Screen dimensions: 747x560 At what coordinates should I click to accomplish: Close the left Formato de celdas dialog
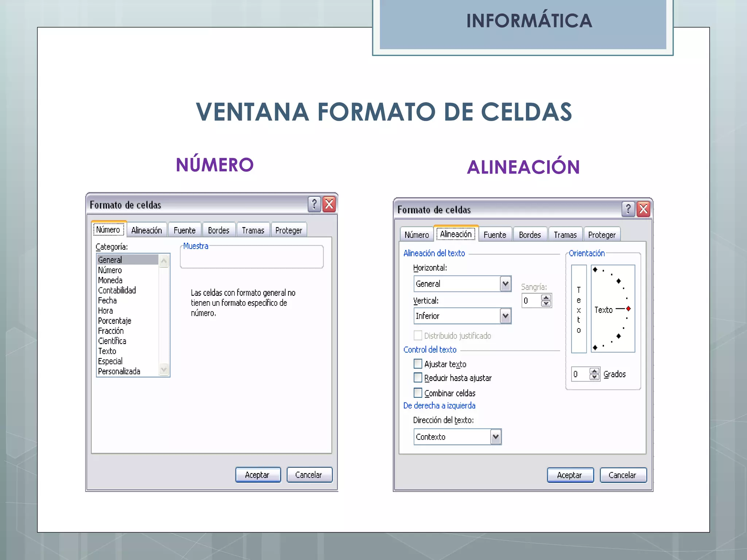329,204
